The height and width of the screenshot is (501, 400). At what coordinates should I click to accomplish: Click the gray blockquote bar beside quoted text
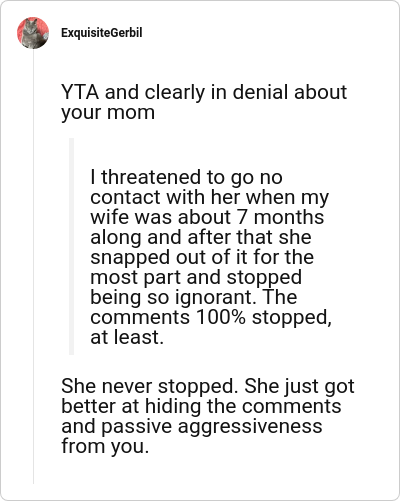click(x=71, y=246)
